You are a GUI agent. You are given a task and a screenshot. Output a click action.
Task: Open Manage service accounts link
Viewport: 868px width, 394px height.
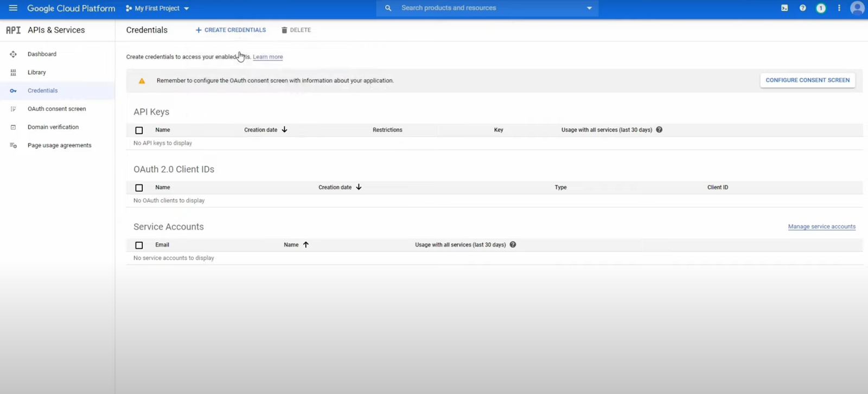click(x=822, y=227)
